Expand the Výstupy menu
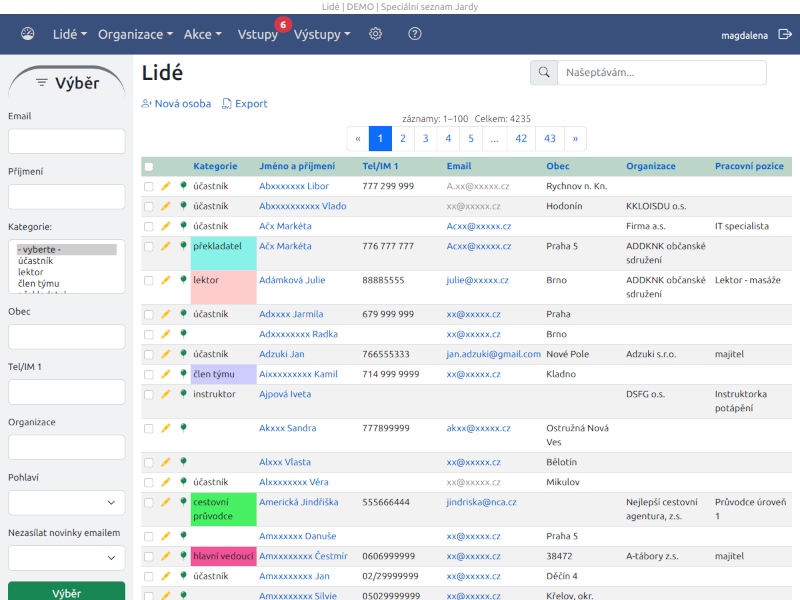 (x=322, y=34)
